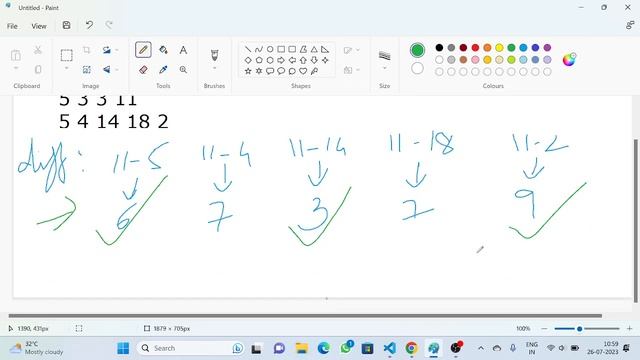Undo the last drawing action
640x360 pixels.
(x=89, y=25)
